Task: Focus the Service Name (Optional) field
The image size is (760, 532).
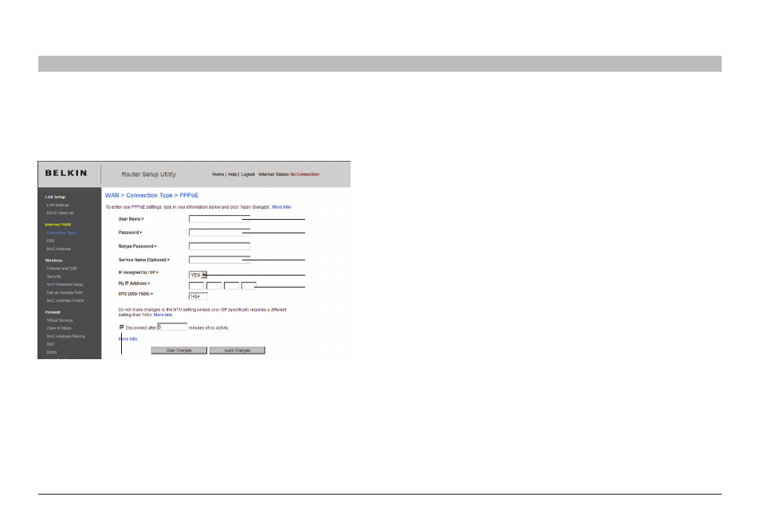Action: click(x=219, y=260)
